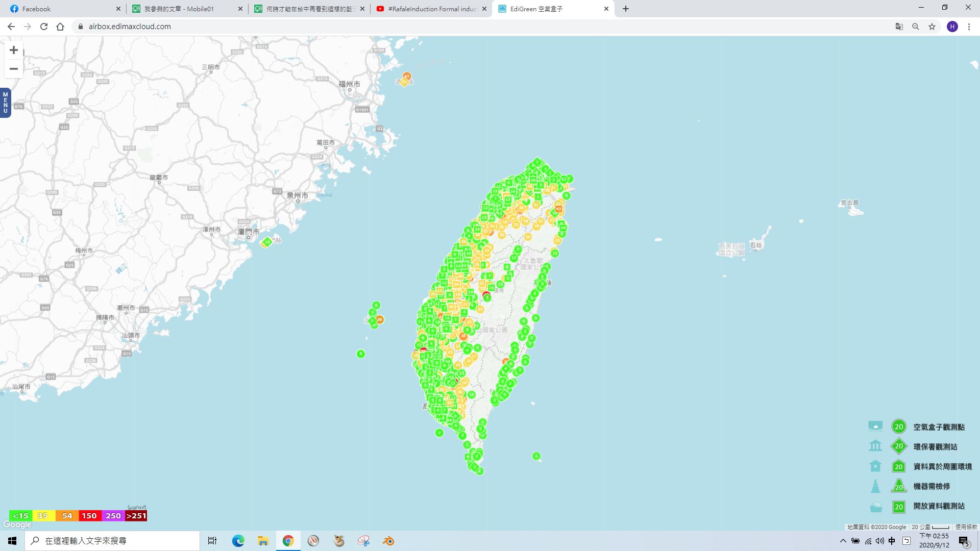Click the square 20 open-data legend marker

coord(899,507)
